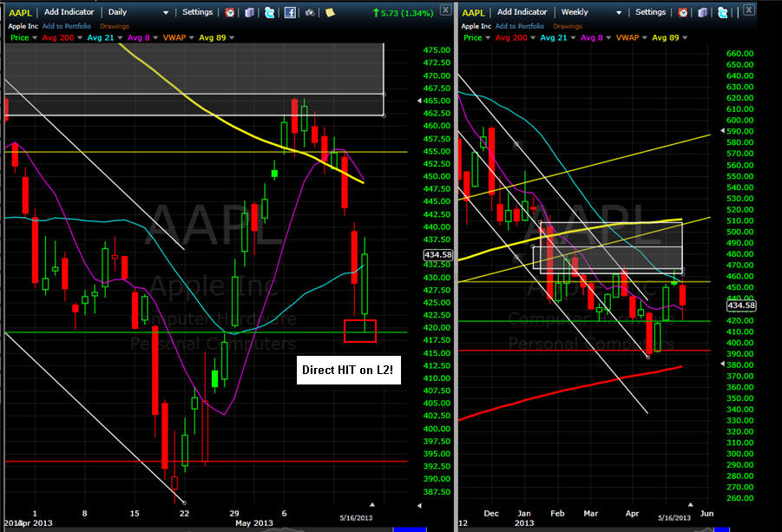This screenshot has width=782, height=532.
Task: Open Drawings link in Weekly chart
Action: [x=567, y=26]
